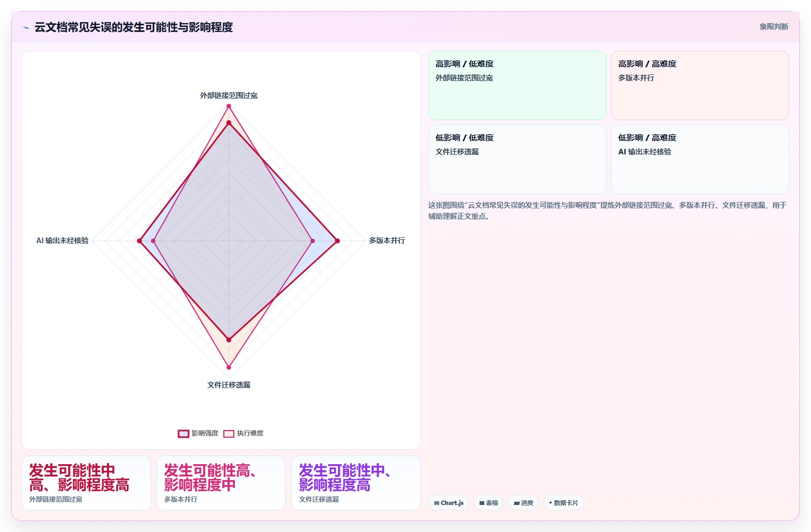Click the top 执行难度 data point

click(x=229, y=106)
